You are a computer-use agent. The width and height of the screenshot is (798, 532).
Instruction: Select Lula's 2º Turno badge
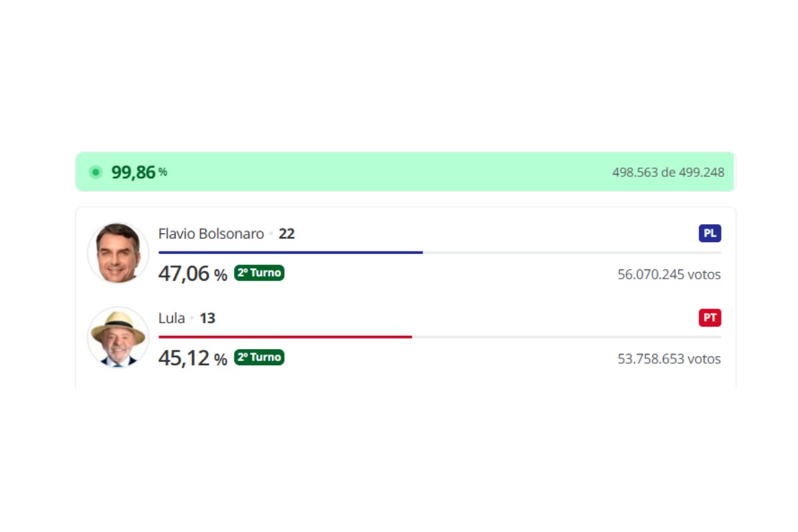(259, 357)
